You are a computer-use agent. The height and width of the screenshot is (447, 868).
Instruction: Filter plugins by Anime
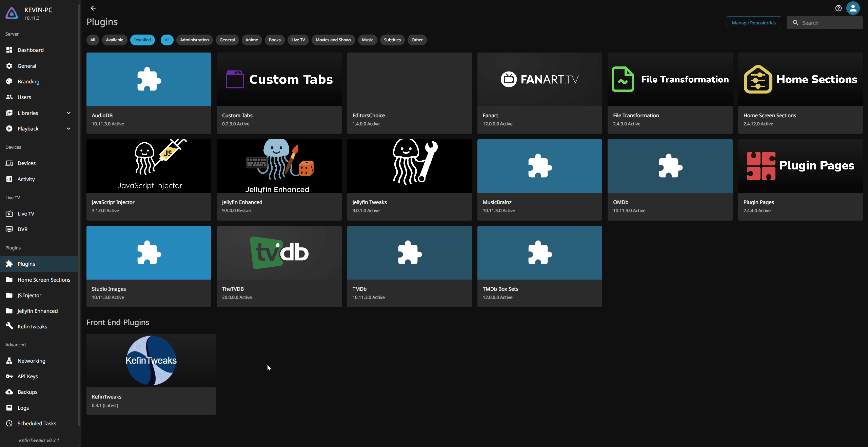pyautogui.click(x=252, y=40)
